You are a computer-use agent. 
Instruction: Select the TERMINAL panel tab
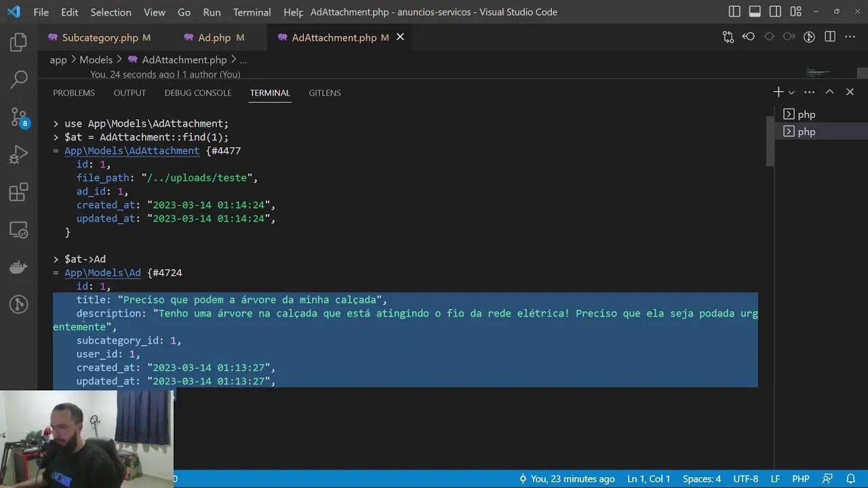(270, 93)
